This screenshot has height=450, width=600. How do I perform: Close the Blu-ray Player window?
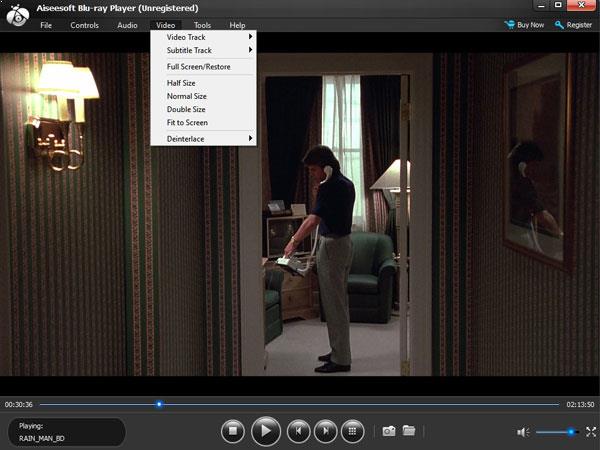tap(581, 5)
